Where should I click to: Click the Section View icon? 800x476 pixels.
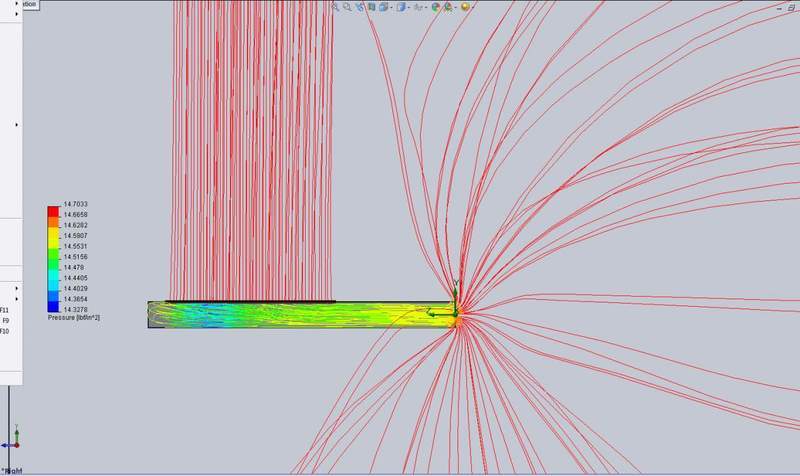(x=372, y=6)
